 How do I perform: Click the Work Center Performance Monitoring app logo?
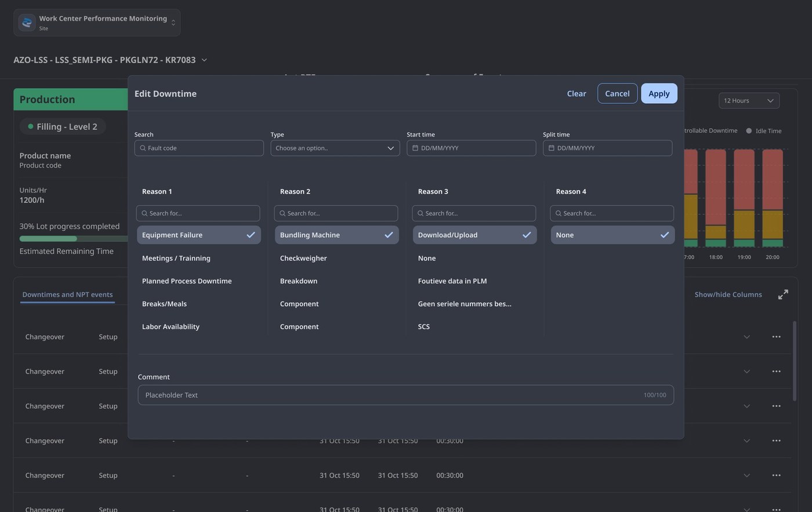pyautogui.click(x=27, y=23)
